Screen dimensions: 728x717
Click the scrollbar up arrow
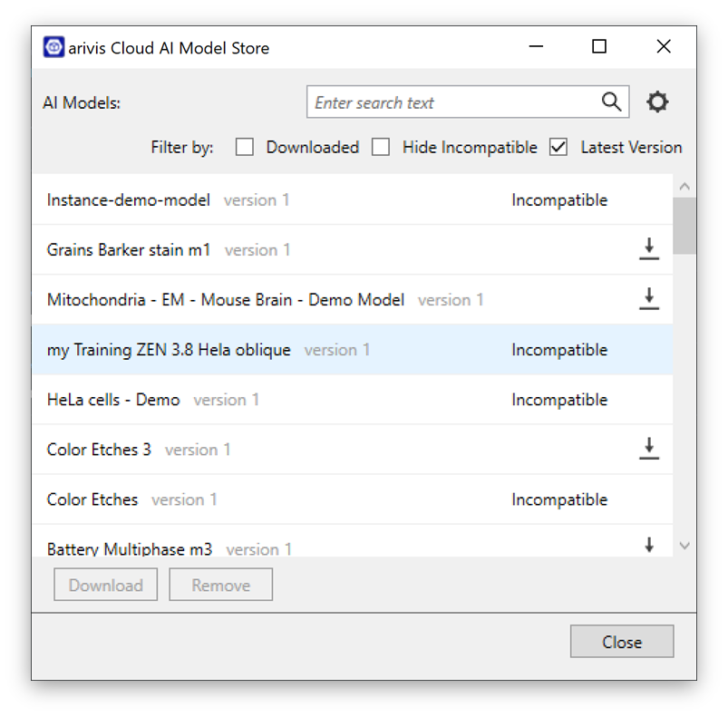click(x=685, y=185)
